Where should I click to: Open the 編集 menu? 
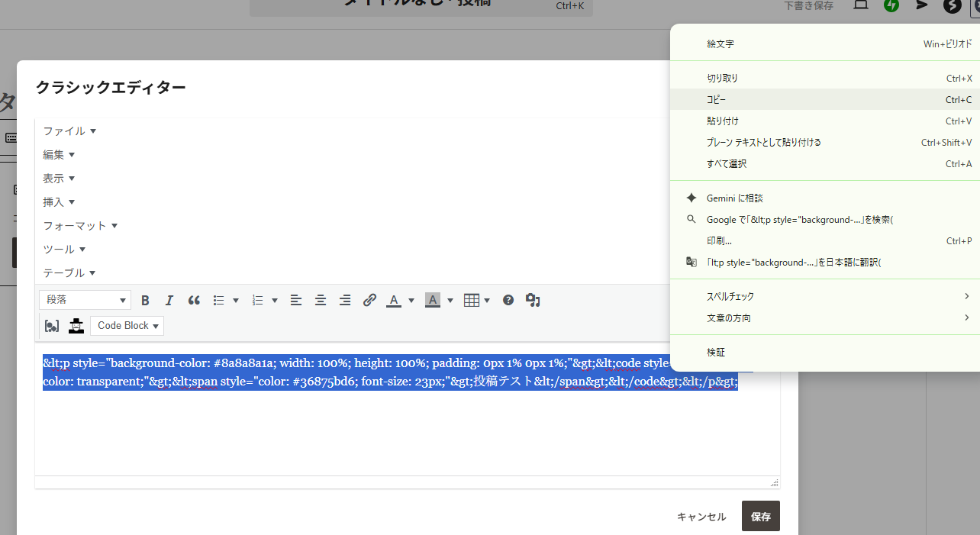(59, 155)
